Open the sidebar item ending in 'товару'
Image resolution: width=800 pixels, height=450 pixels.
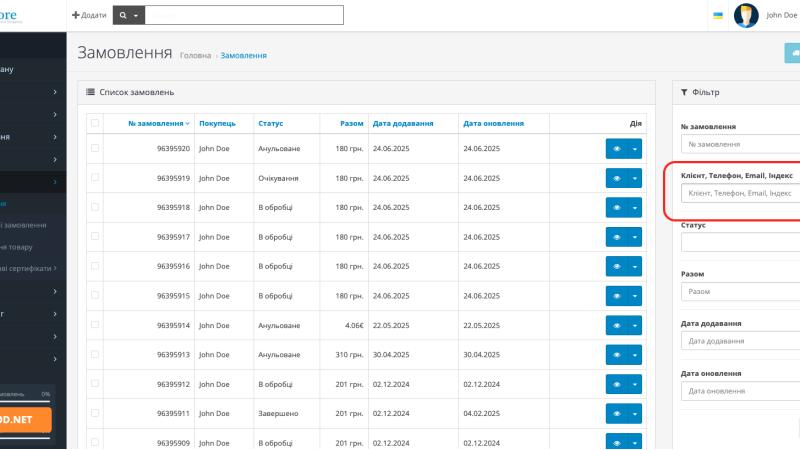click(x=16, y=247)
